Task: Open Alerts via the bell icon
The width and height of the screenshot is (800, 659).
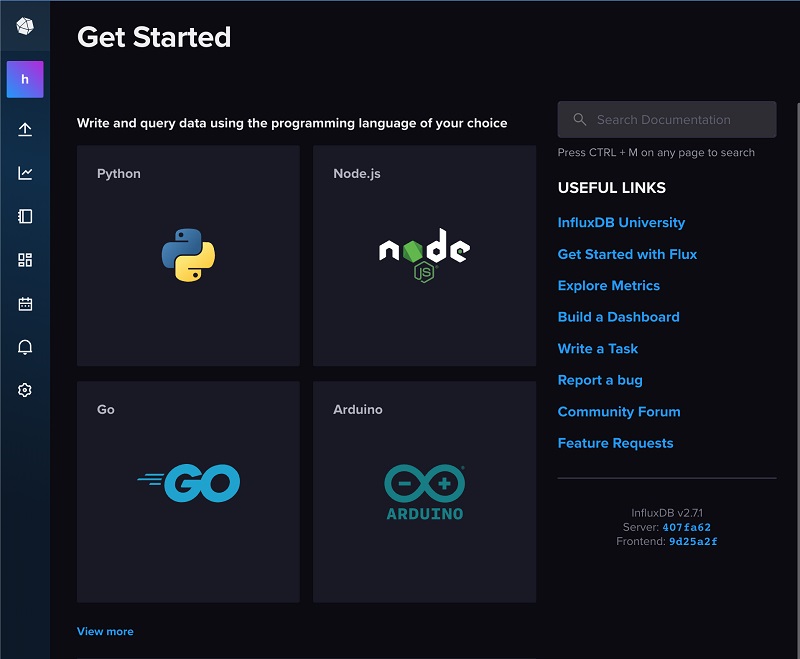Action: (24, 347)
